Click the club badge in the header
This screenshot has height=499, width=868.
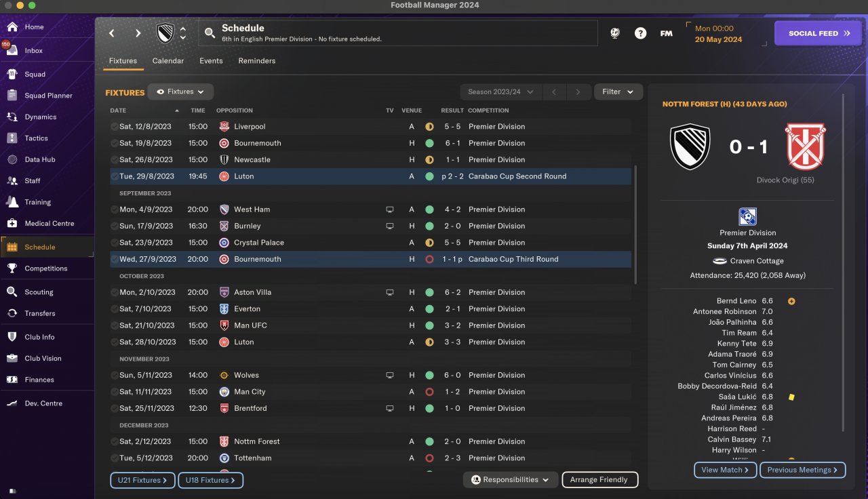pos(165,33)
